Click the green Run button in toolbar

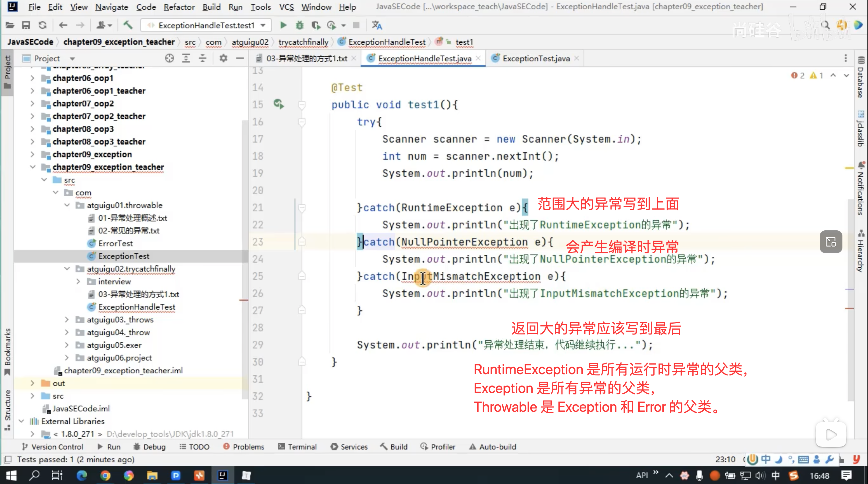283,25
